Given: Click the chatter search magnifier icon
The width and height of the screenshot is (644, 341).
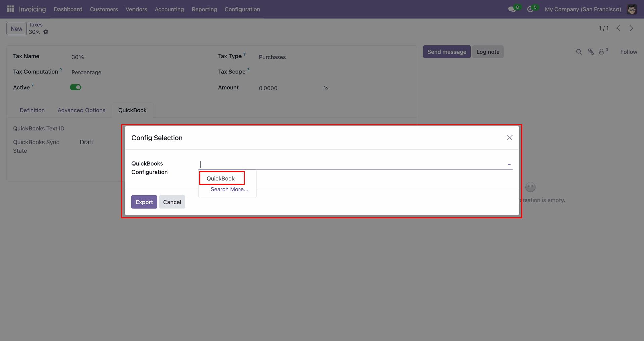Looking at the screenshot, I should pyautogui.click(x=579, y=52).
